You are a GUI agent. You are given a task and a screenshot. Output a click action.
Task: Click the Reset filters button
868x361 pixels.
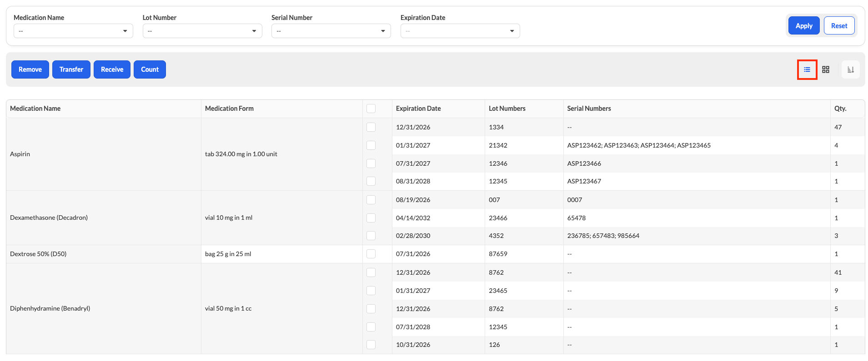tap(839, 25)
